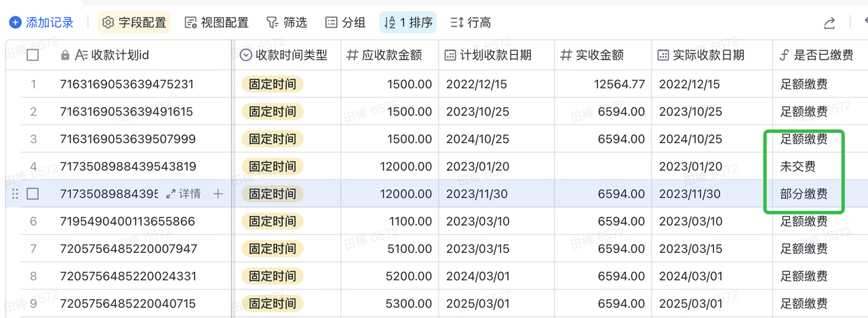Click the 未交费 cell in row 4

[x=798, y=166]
